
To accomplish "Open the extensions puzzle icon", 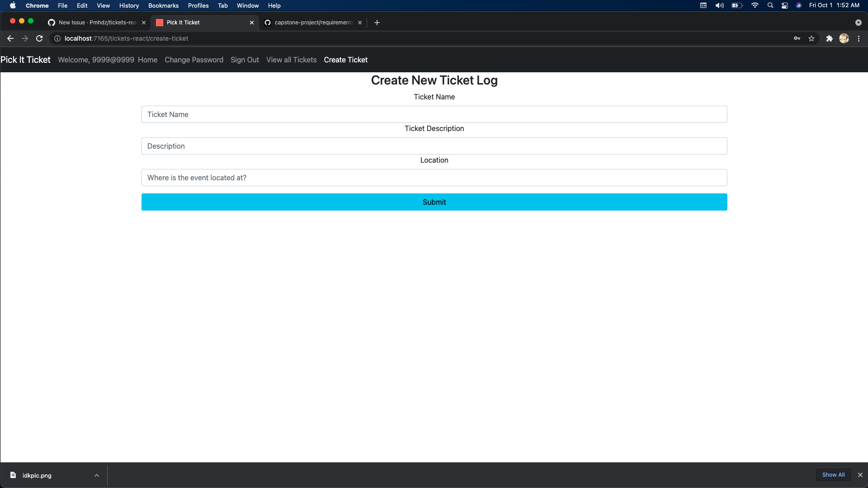I will click(830, 38).
